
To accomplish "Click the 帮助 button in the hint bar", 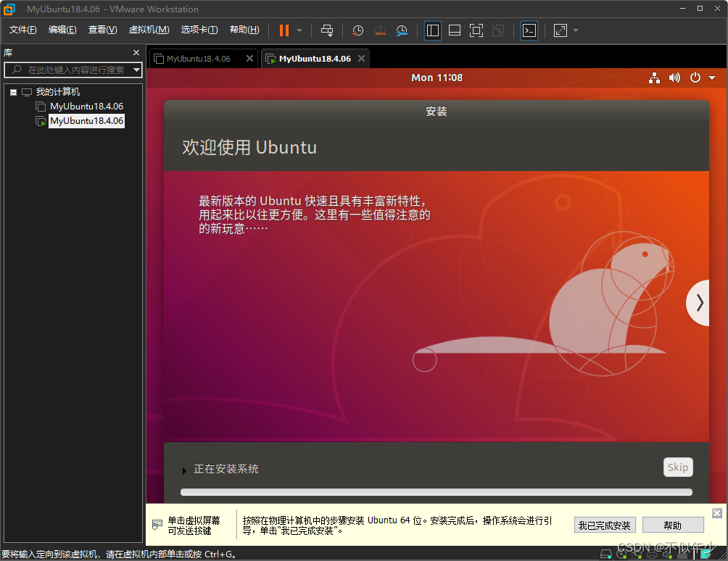I will [673, 525].
